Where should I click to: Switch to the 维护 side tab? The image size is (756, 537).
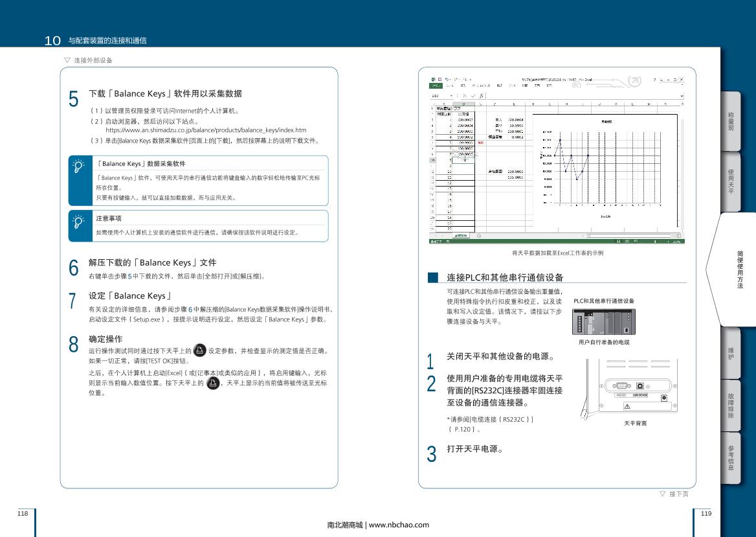[x=730, y=353]
